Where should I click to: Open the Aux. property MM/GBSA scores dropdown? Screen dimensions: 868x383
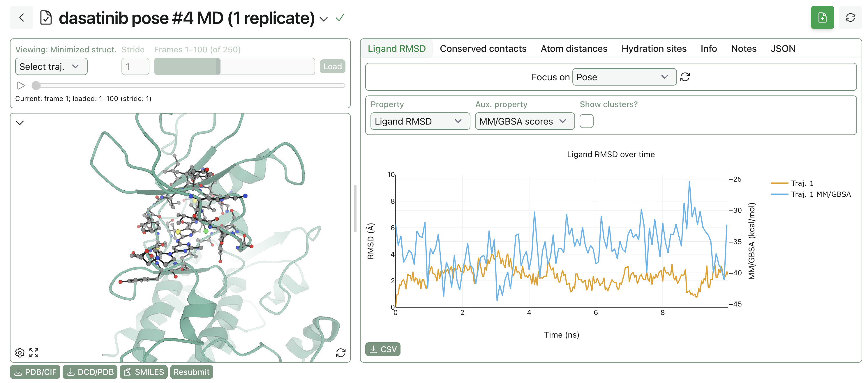(525, 121)
